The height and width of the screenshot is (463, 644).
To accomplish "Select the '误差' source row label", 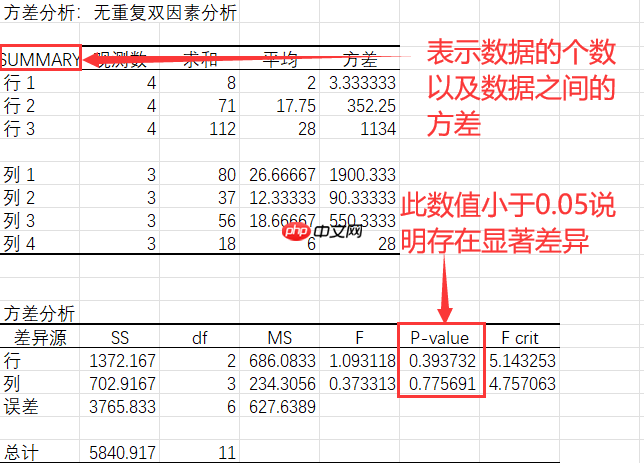I will (x=21, y=407).
